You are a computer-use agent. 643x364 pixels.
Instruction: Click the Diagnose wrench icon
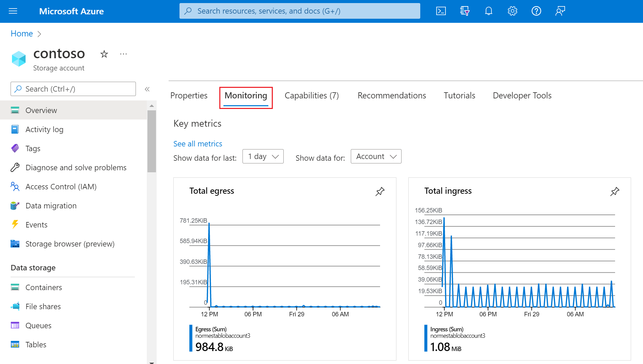[x=15, y=167]
